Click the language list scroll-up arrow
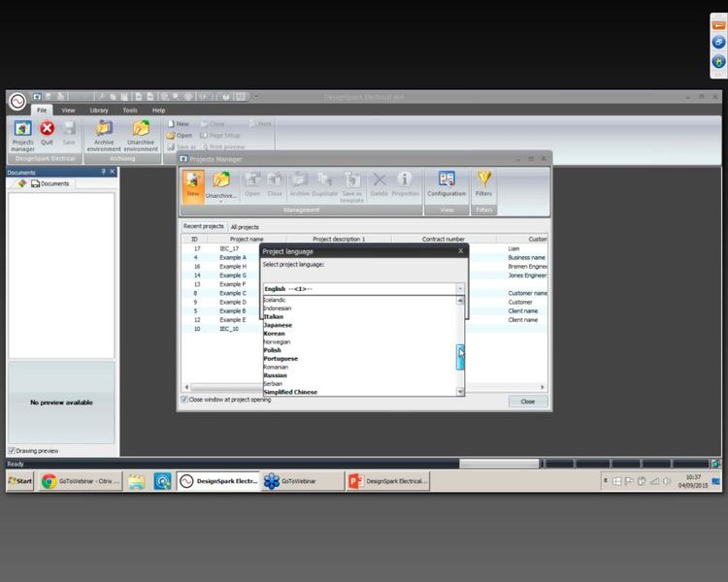The image size is (728, 582). click(460, 301)
